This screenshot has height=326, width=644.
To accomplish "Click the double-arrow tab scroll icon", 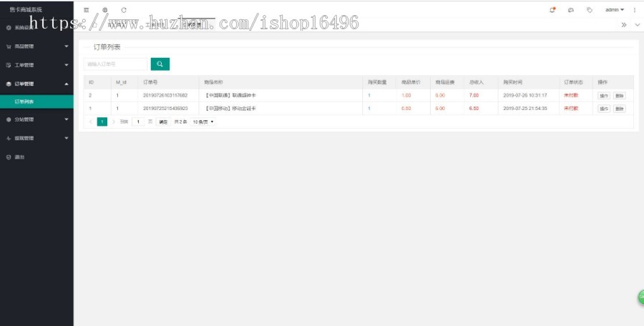I will coord(624,24).
